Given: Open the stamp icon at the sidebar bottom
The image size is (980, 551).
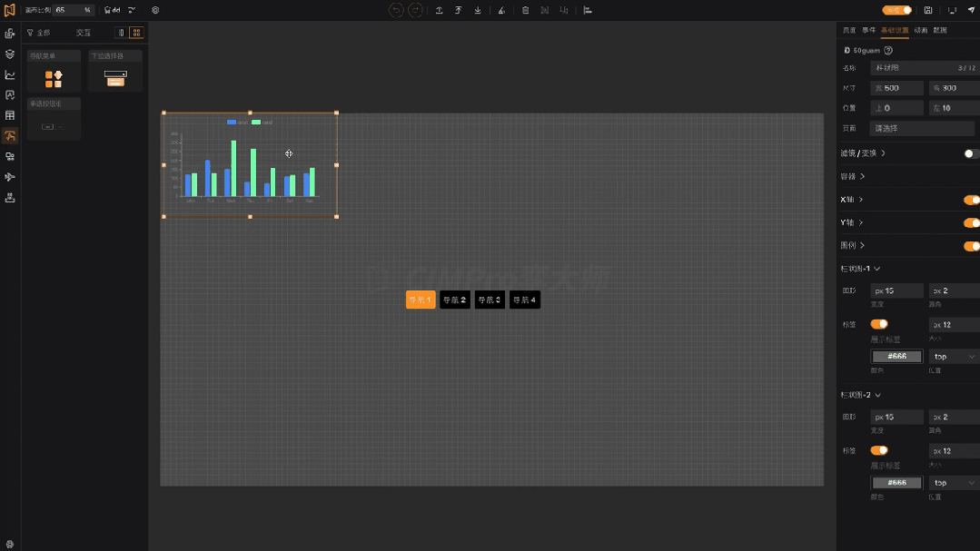Looking at the screenshot, I should click(x=10, y=198).
